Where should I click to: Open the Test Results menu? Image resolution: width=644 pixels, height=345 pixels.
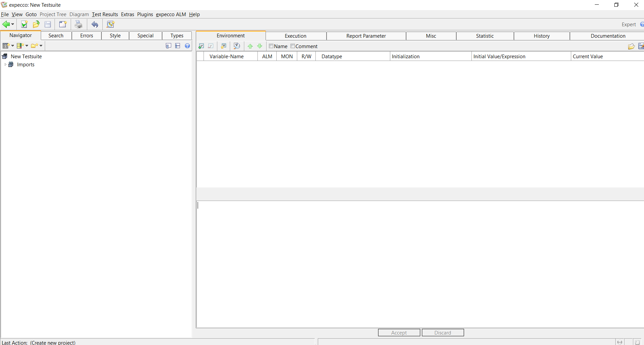click(105, 14)
